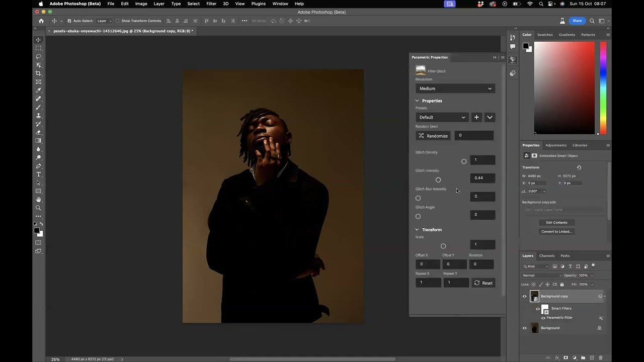
Task: Select the Rectangle shape tool
Action: tap(38, 191)
